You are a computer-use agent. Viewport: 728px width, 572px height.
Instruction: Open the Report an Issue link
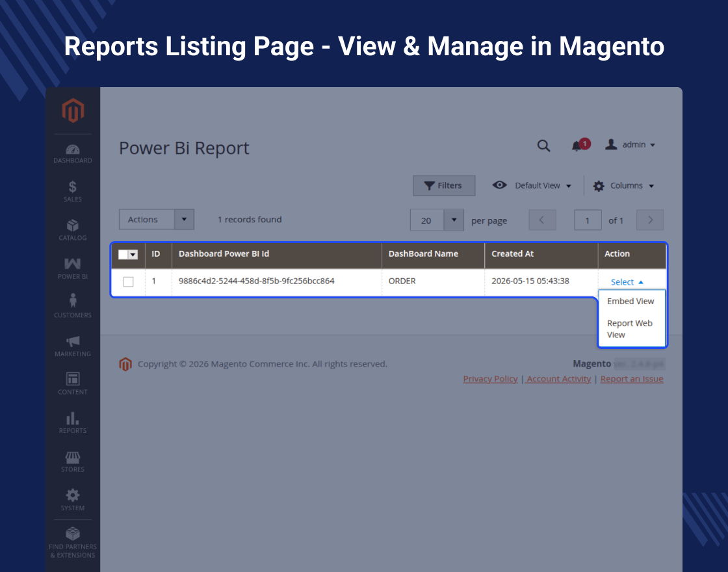632,379
